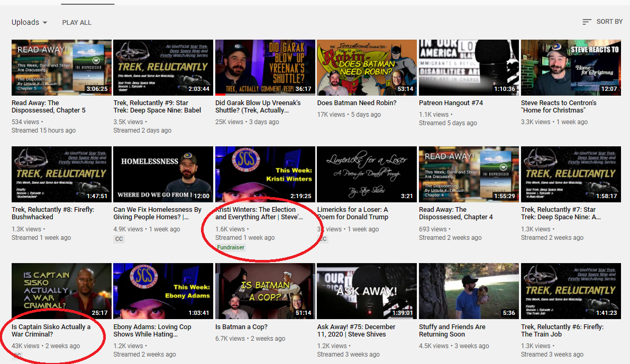Click '25K views • 3 days ago' text
Image resolution: width=630 pixels, height=364 pixels.
(x=247, y=122)
